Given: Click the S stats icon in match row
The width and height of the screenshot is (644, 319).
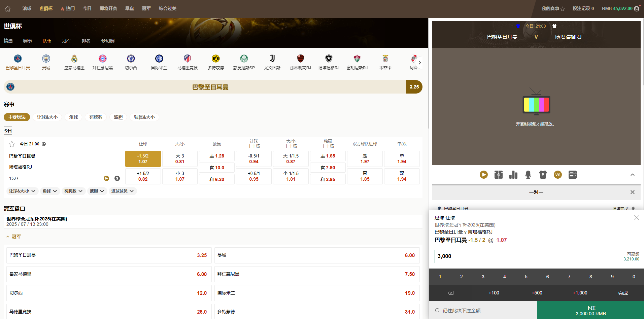Looking at the screenshot, I should coord(117,178).
